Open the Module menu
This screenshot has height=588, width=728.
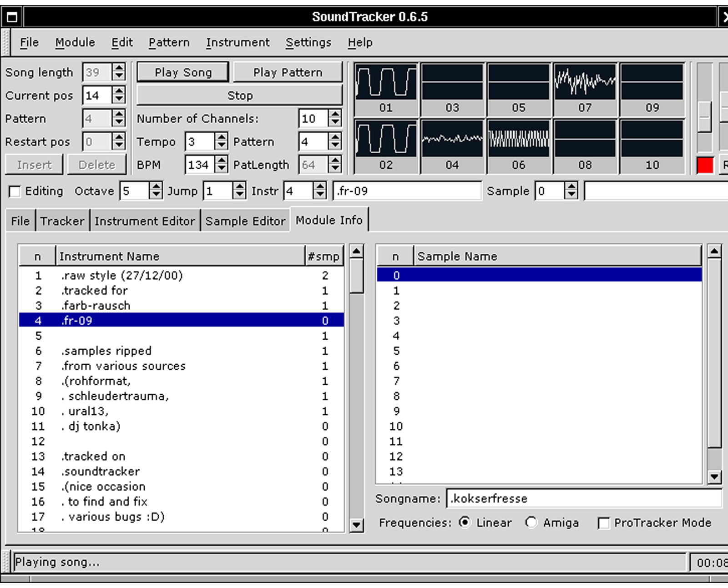coord(75,42)
